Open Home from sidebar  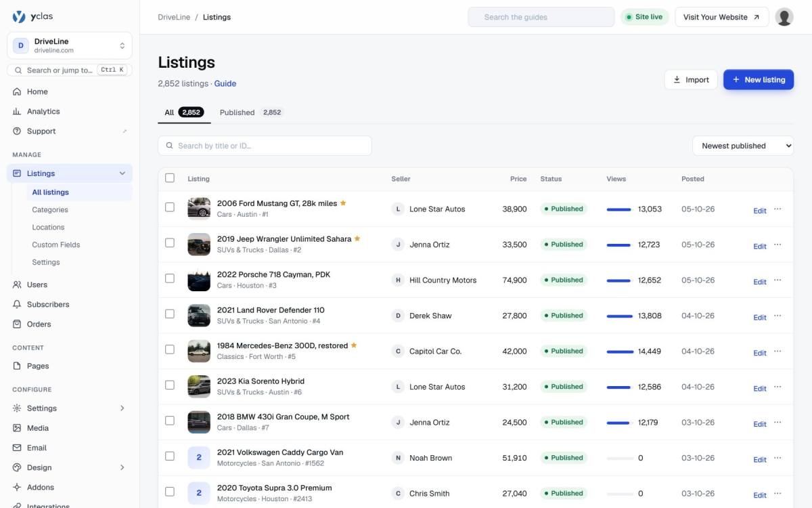(70, 91)
